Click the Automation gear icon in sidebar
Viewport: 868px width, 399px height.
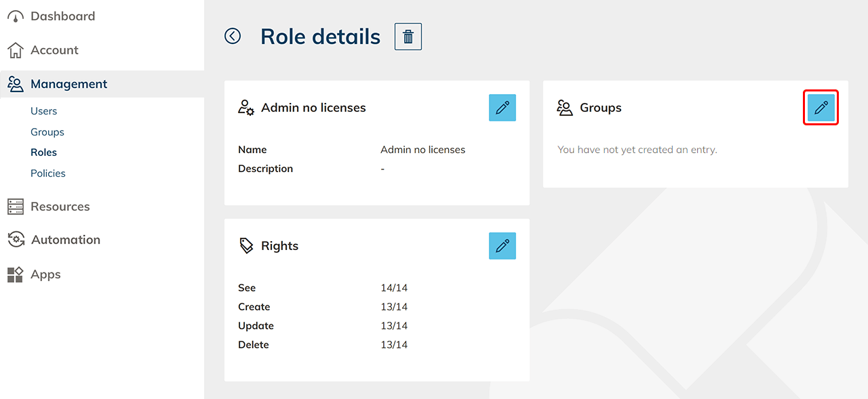tap(15, 240)
